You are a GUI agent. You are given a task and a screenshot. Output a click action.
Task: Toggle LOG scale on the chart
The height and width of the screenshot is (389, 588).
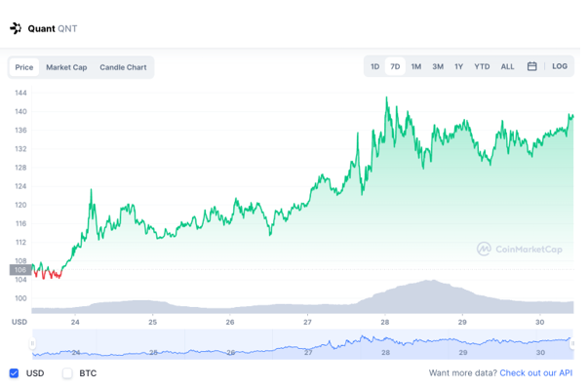click(x=560, y=66)
